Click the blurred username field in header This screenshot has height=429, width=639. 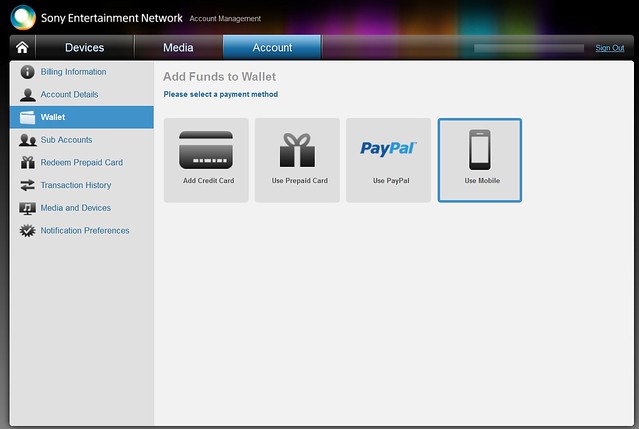(529, 48)
